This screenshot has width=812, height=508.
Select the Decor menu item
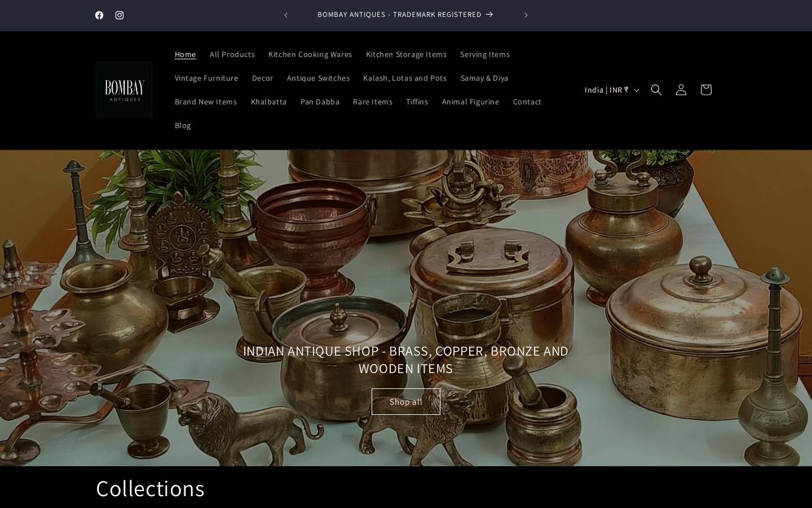(263, 78)
